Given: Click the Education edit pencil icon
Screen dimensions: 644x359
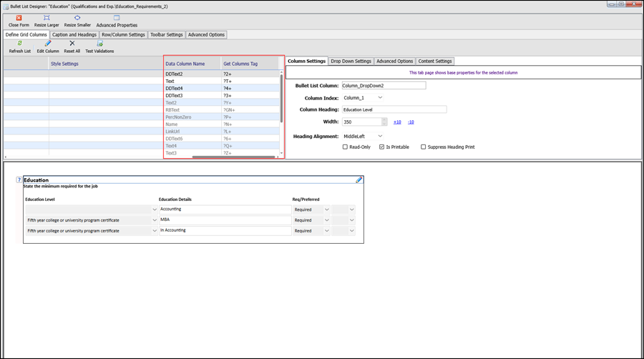Looking at the screenshot, I should 359,179.
